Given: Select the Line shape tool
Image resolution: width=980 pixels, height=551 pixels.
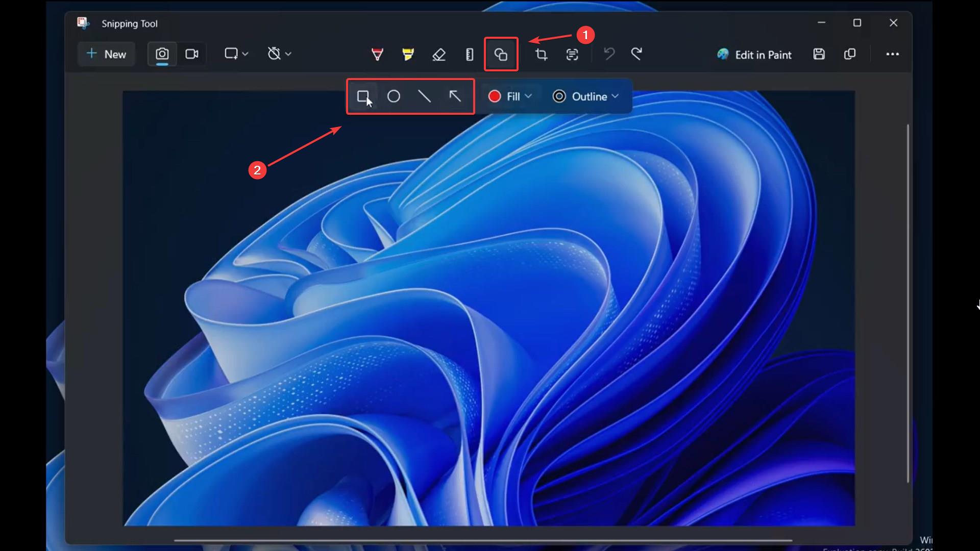Looking at the screenshot, I should click(x=423, y=96).
